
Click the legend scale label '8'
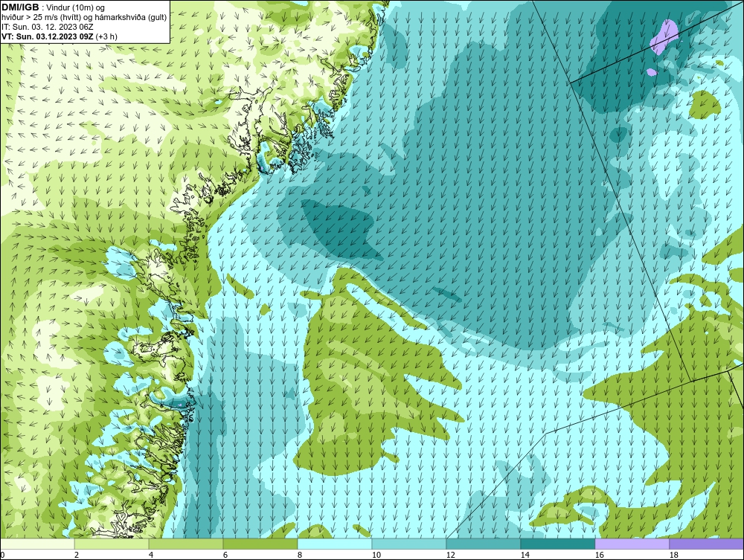pyautogui.click(x=299, y=555)
